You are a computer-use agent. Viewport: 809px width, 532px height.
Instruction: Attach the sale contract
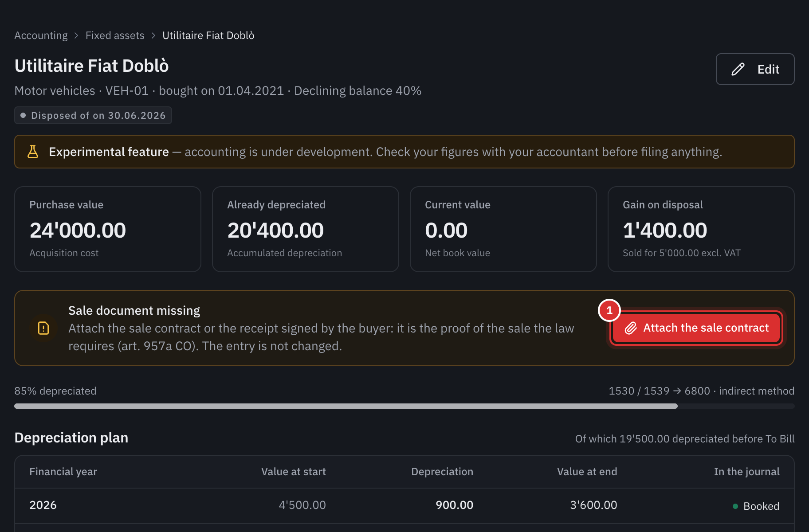click(x=696, y=328)
